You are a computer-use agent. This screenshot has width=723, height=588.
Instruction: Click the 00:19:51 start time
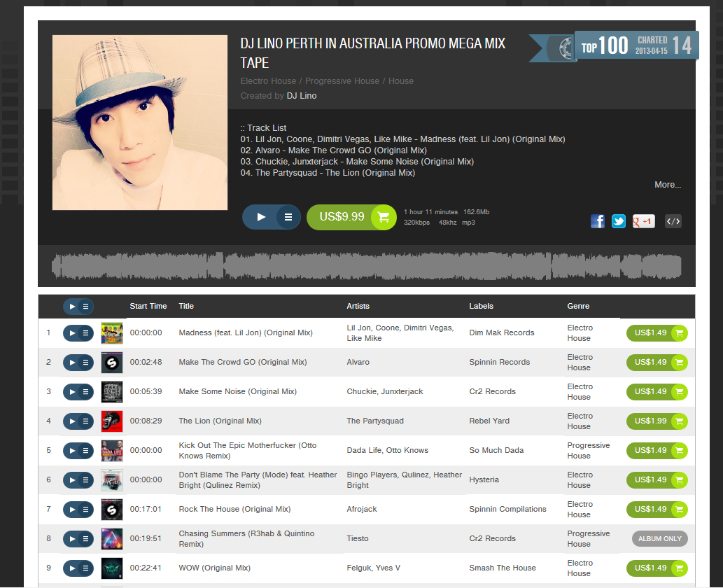[146, 539]
